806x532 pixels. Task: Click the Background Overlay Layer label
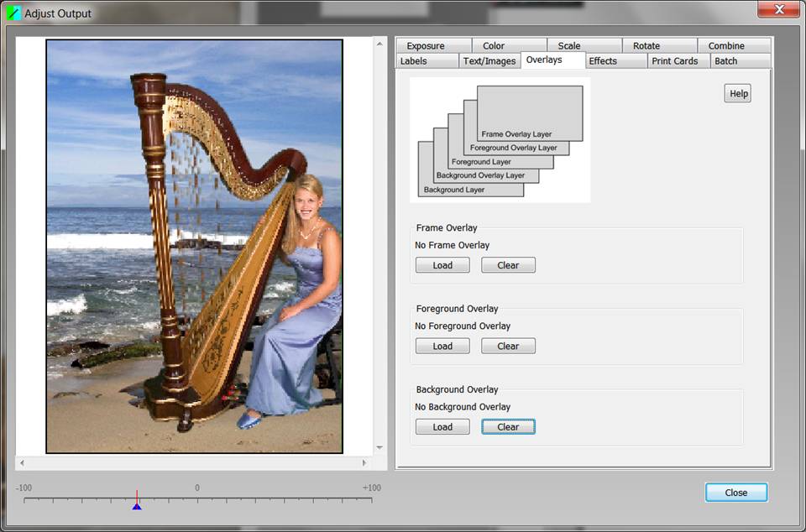[x=480, y=175]
